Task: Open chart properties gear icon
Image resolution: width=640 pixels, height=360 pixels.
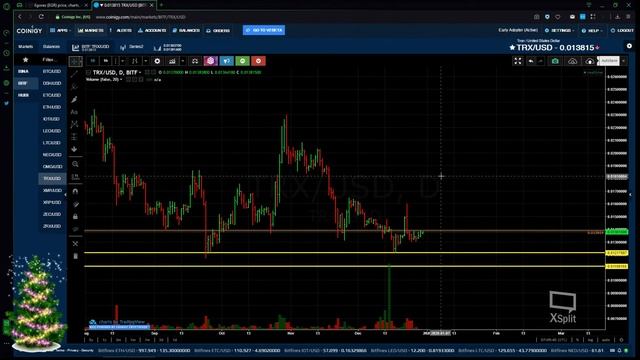Action: pyautogui.click(x=157, y=61)
